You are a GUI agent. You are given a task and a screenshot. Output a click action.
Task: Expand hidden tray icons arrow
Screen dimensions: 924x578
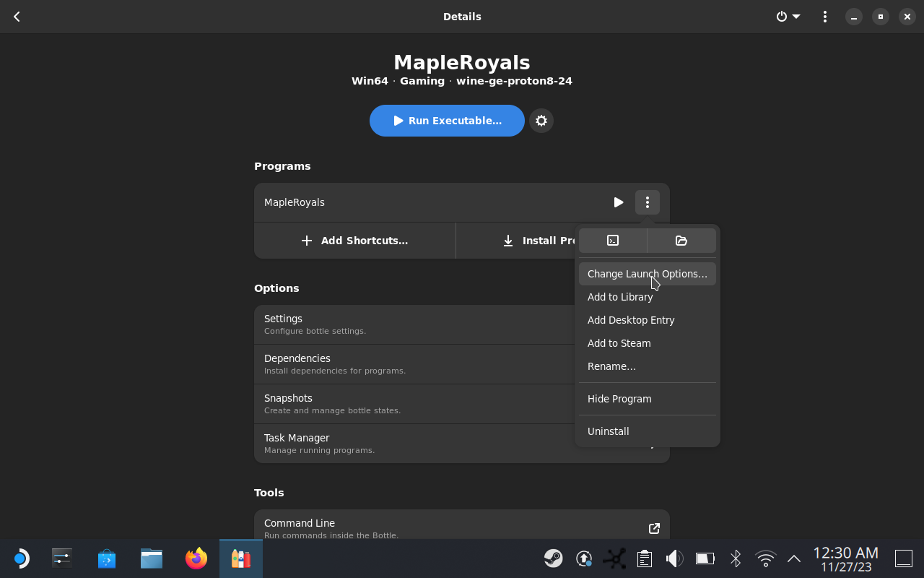tap(794, 558)
